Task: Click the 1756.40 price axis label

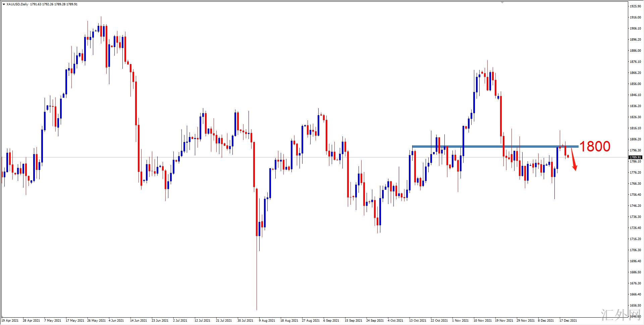Action: tap(635, 195)
